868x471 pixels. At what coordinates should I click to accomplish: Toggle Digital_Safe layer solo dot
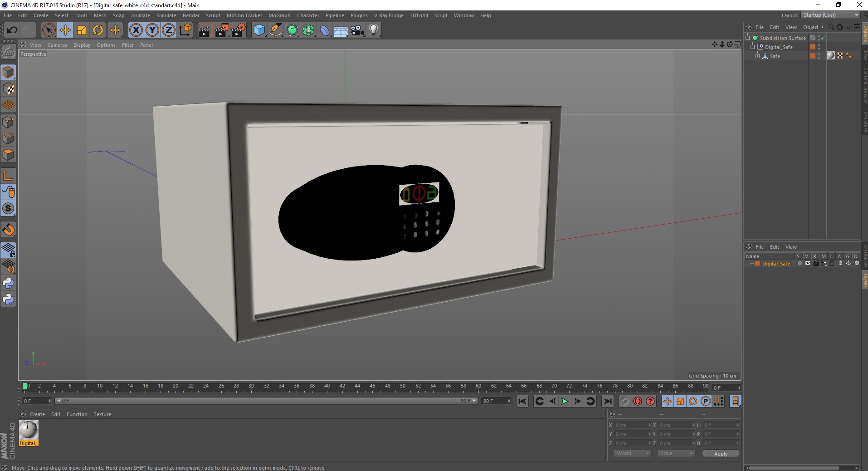click(800, 263)
